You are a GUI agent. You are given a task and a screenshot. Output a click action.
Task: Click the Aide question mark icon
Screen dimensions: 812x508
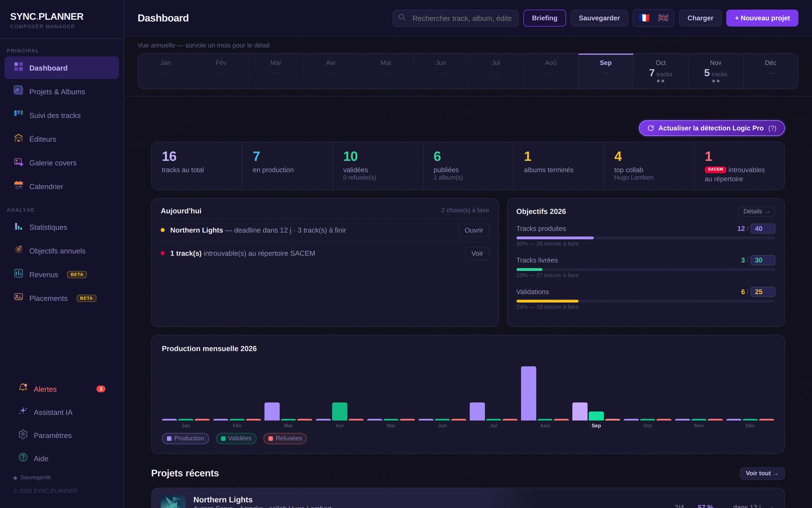point(23,457)
